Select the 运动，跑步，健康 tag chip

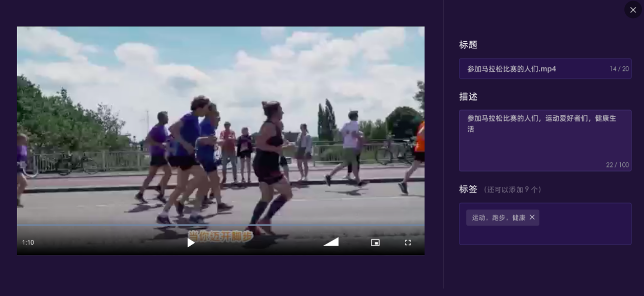coord(498,218)
